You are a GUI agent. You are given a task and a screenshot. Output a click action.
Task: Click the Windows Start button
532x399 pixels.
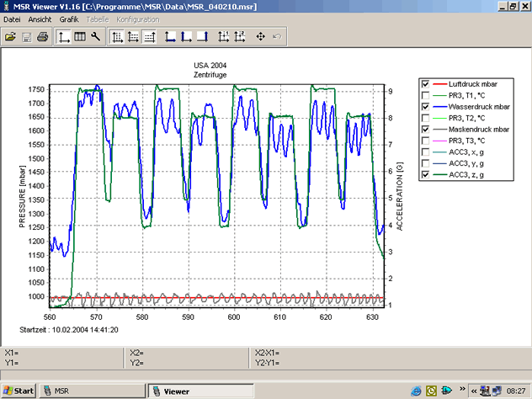tap(19, 391)
